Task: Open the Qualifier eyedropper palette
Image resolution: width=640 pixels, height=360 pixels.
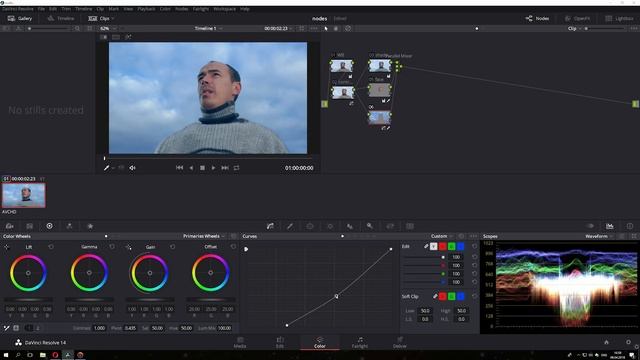Action: coord(290,226)
